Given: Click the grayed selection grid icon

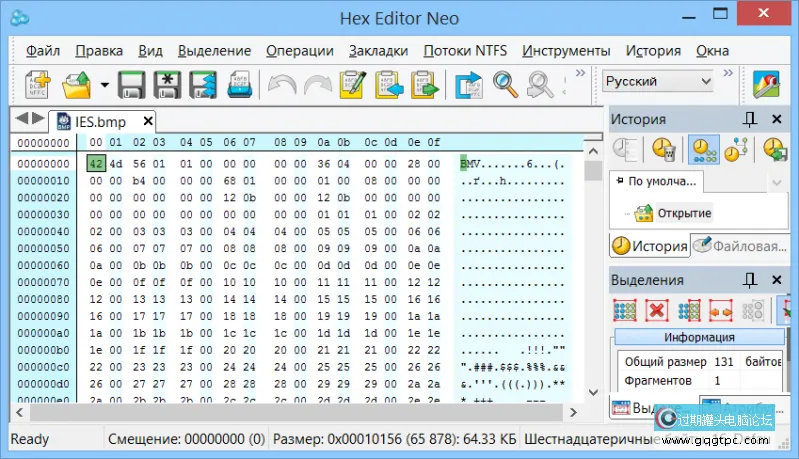Looking at the screenshot, I should [753, 310].
